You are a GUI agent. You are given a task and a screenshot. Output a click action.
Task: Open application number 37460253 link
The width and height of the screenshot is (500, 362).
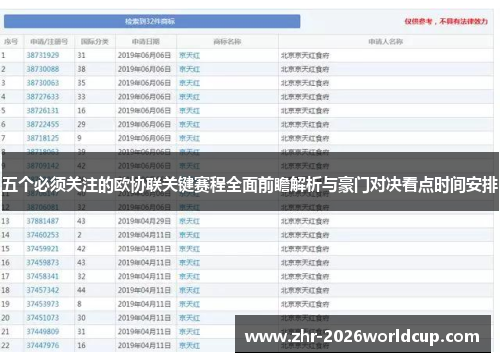click(x=43, y=235)
